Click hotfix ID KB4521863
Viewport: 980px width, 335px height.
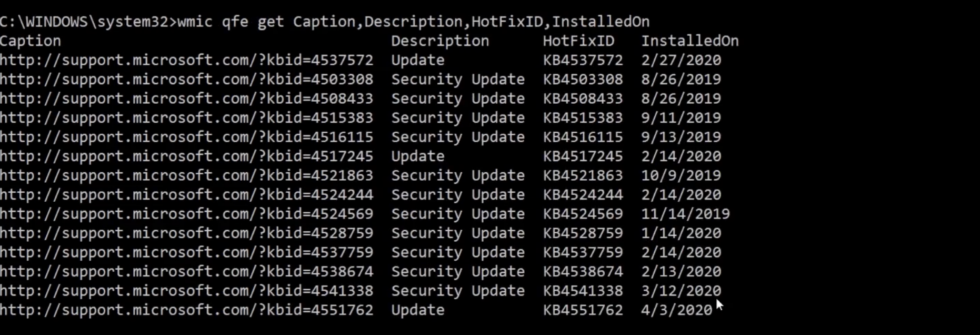[x=583, y=176]
